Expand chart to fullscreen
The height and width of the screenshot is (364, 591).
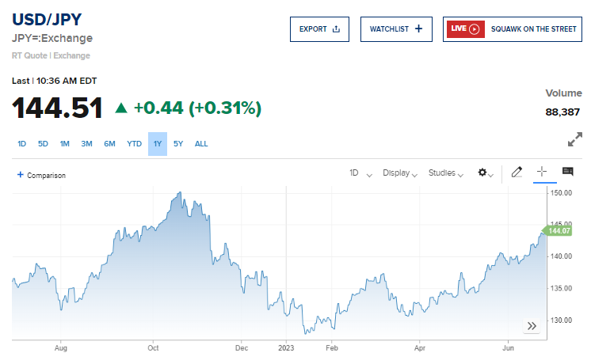[x=575, y=139]
